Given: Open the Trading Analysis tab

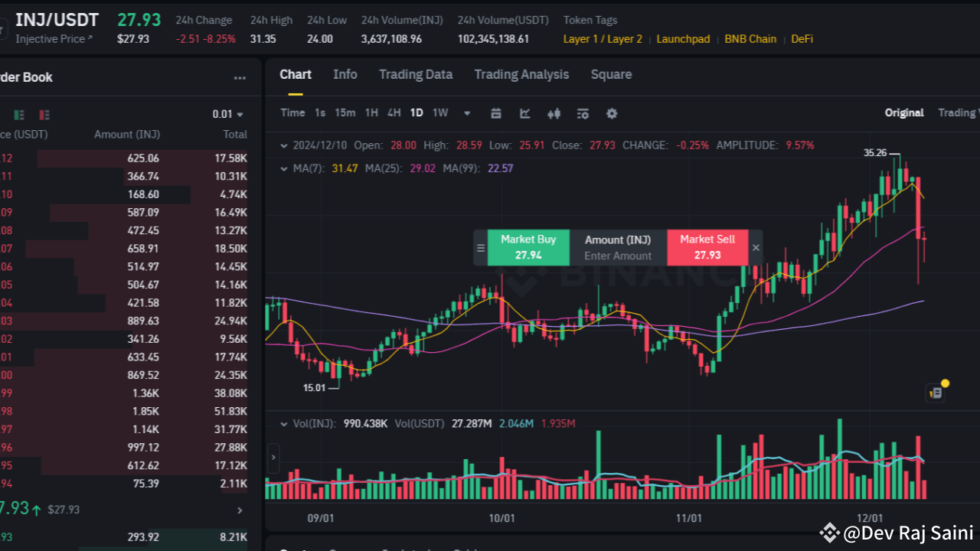Looking at the screenshot, I should coord(521,74).
